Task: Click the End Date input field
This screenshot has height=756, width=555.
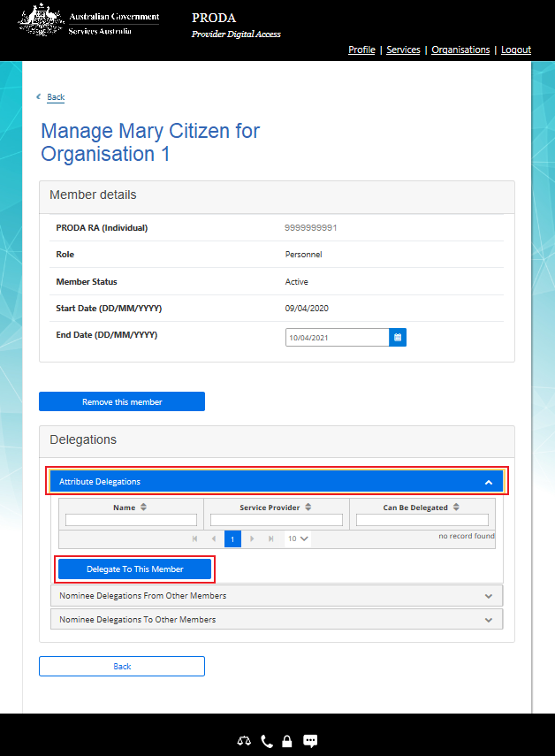Action: (337, 337)
